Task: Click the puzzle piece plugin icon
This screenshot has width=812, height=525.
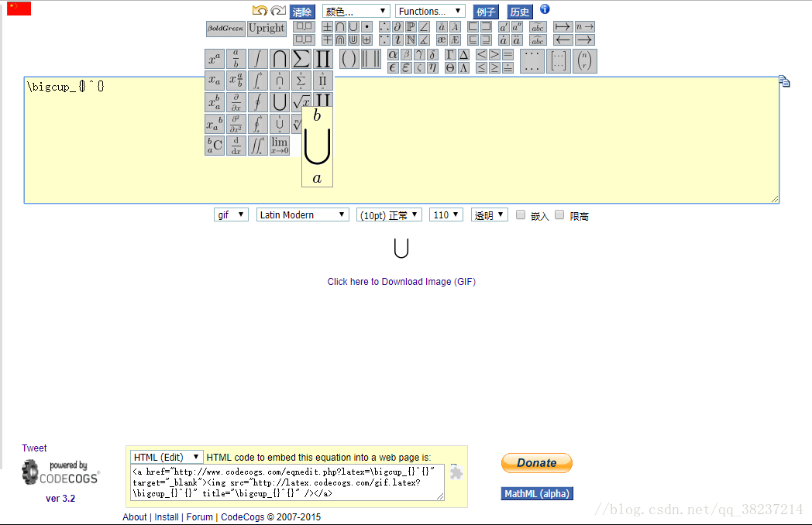Action: click(456, 472)
